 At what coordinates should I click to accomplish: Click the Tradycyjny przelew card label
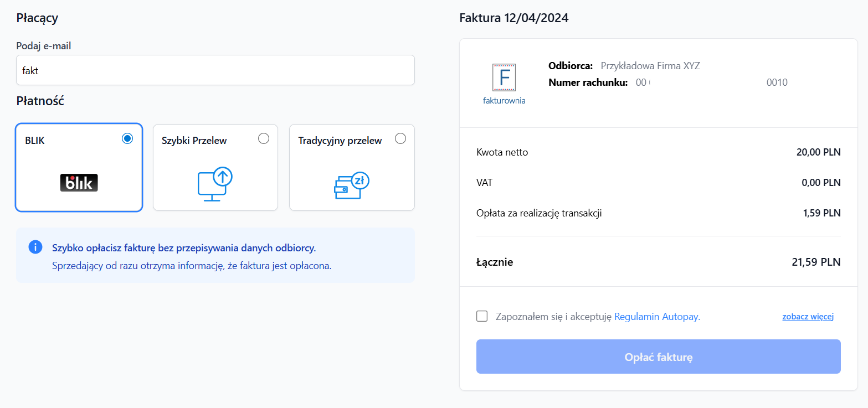click(x=340, y=141)
